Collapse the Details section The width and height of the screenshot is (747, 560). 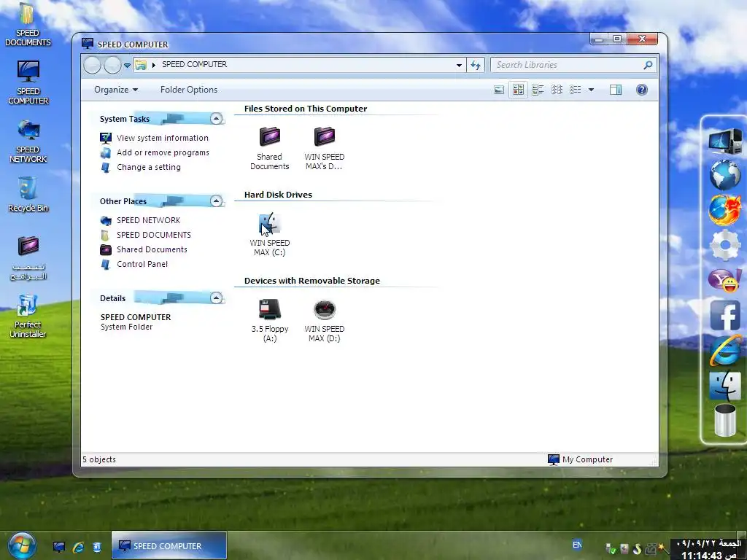tap(216, 298)
